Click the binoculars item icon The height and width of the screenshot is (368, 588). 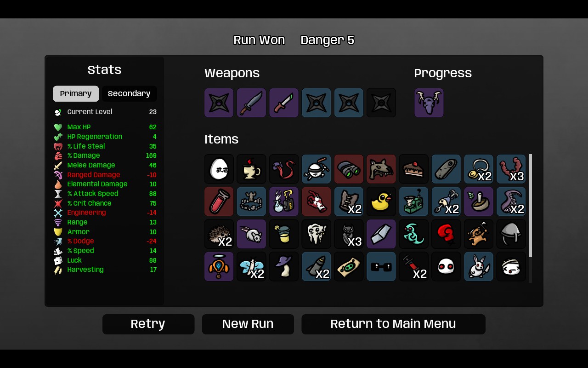point(349,169)
